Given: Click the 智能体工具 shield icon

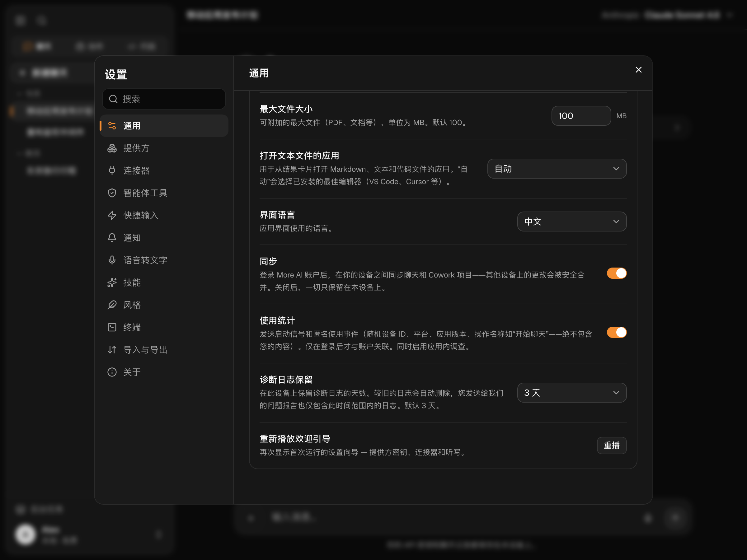Looking at the screenshot, I should pyautogui.click(x=112, y=193).
